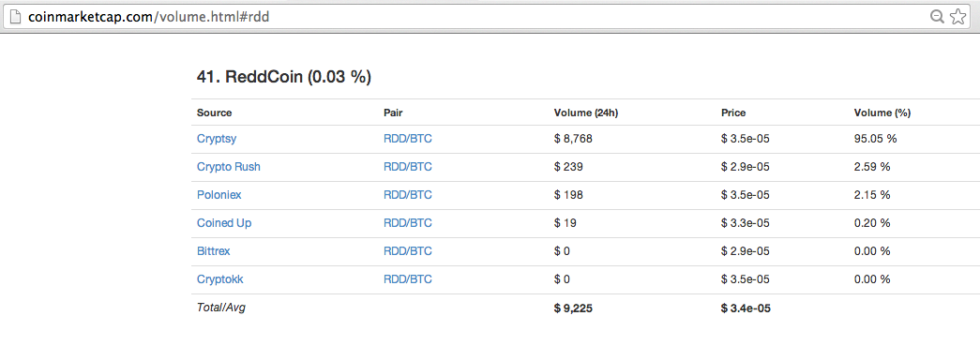Select the Crypto Rush price $ 2.9e-05
This screenshot has width=980, height=346.
pyautogui.click(x=745, y=168)
